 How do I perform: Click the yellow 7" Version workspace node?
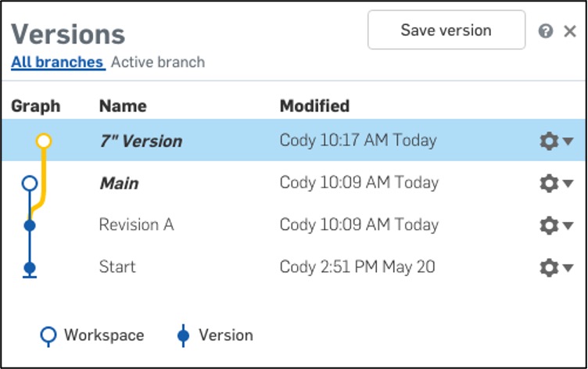(44, 142)
